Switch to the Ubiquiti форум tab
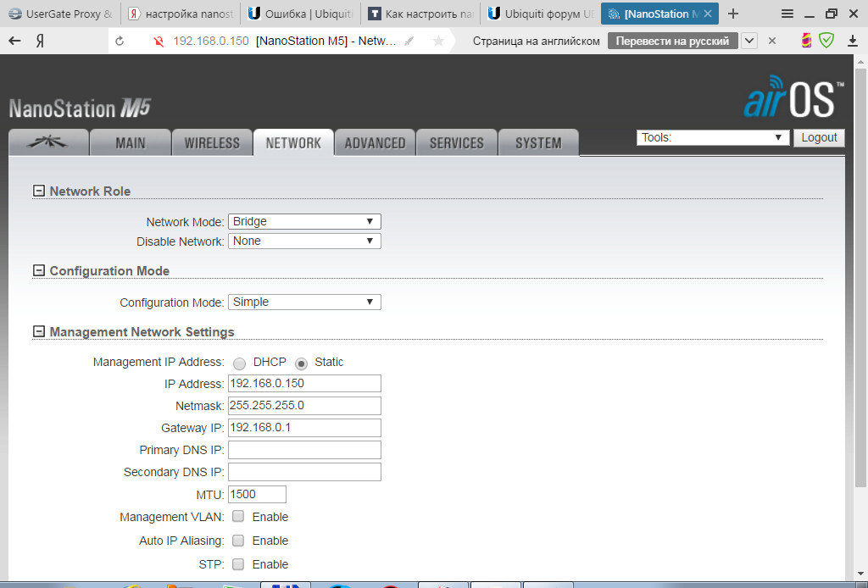Screen dimensions: 868x588 tap(541, 14)
